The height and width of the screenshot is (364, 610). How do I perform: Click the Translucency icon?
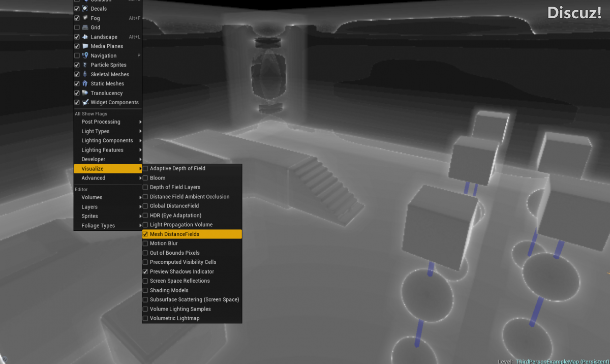pos(85,93)
